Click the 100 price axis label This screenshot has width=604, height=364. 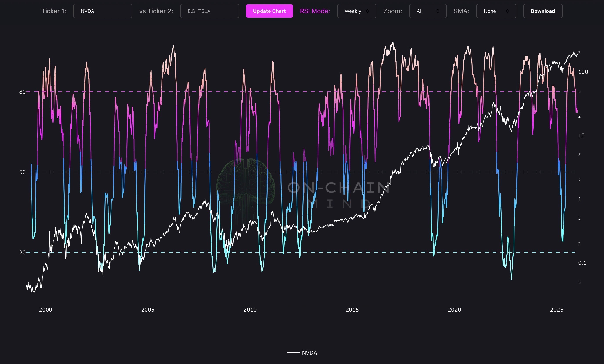[583, 72]
